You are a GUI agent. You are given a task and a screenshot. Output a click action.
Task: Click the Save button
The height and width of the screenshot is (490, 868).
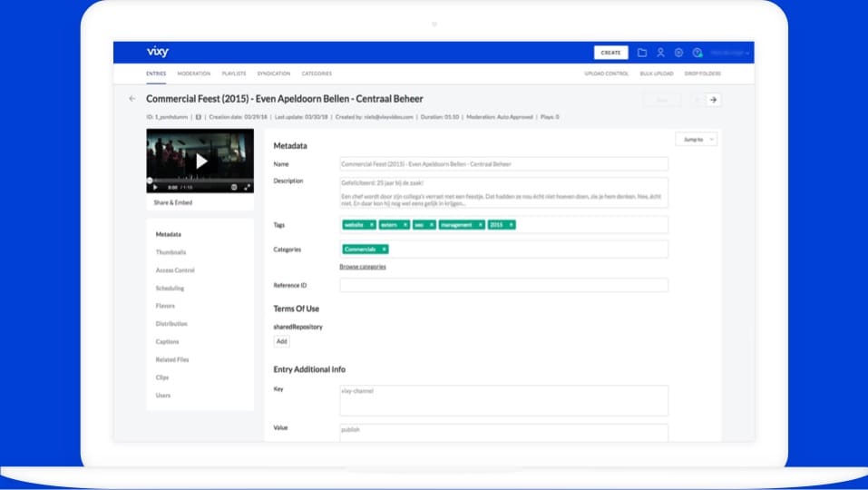(x=662, y=100)
